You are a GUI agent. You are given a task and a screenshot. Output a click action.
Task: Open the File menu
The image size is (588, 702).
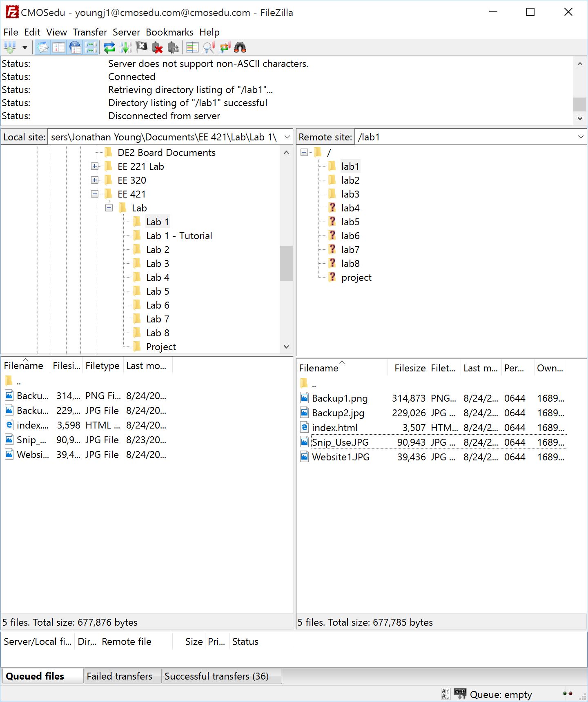click(x=11, y=32)
